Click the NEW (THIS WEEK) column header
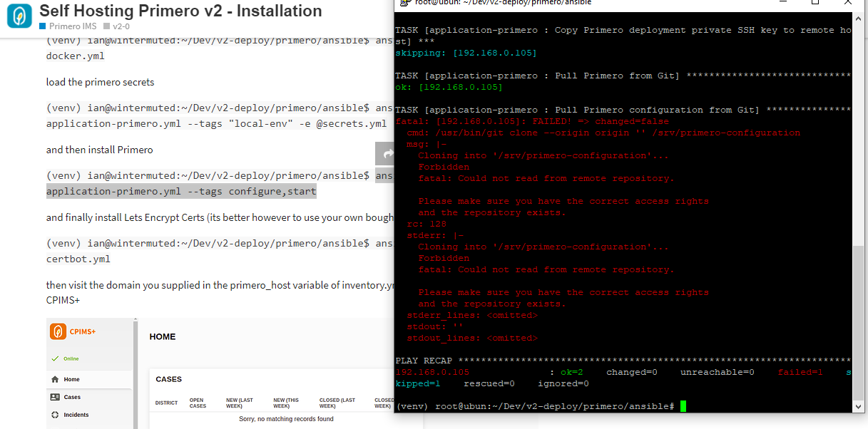 (x=286, y=403)
